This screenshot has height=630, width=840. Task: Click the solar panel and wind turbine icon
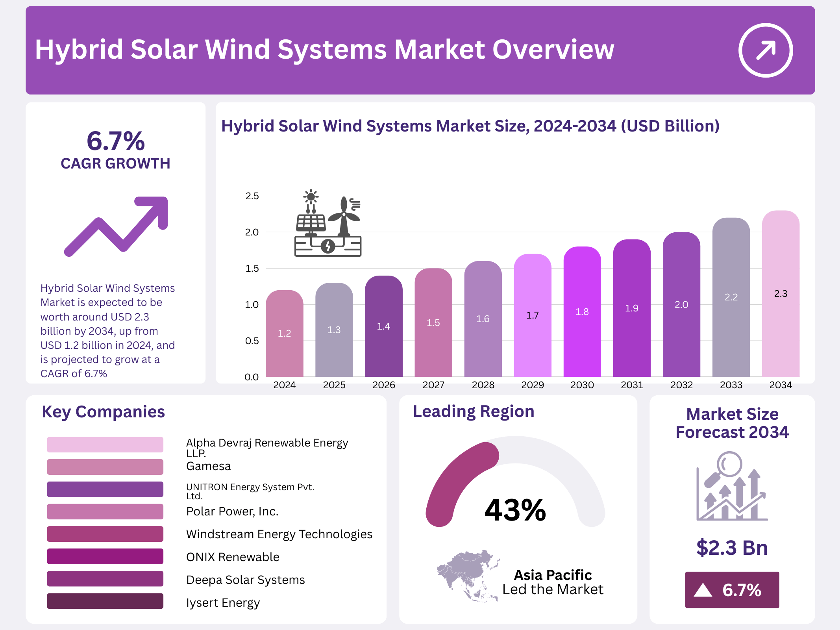(328, 223)
